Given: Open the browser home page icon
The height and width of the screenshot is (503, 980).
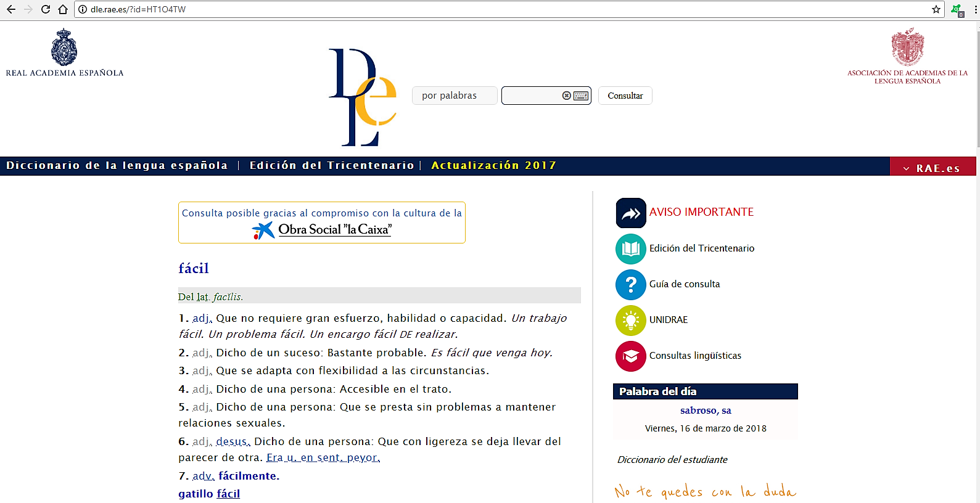Looking at the screenshot, I should pyautogui.click(x=63, y=9).
